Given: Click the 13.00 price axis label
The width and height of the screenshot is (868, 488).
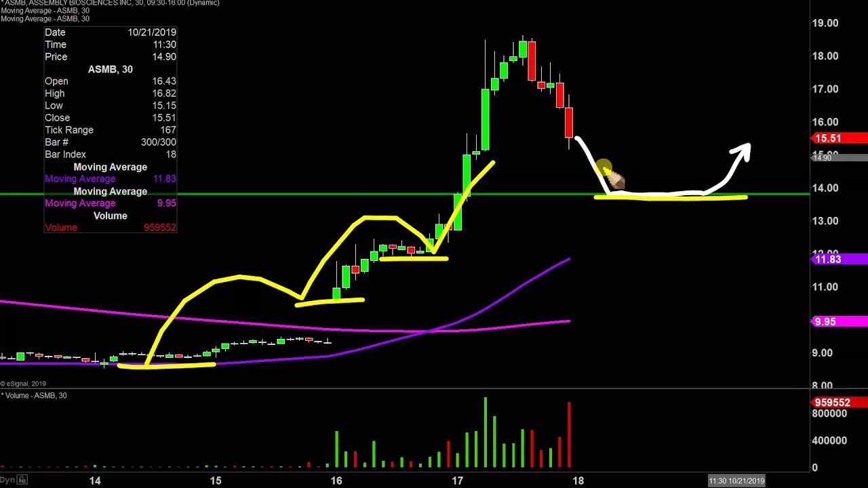Looking at the screenshot, I should tap(825, 221).
